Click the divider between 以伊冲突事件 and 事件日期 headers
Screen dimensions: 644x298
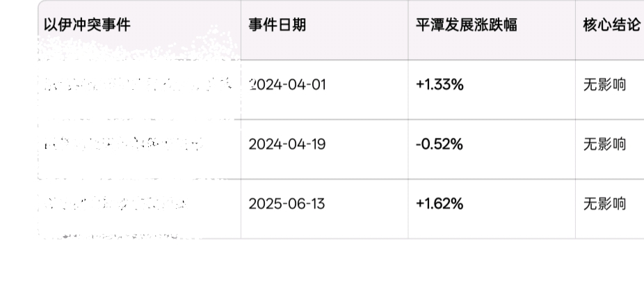241,26
